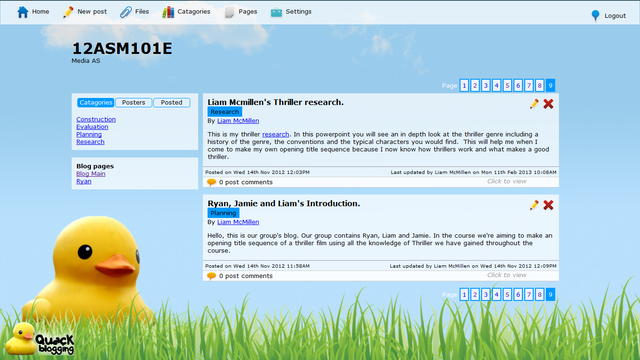Click the Pages document icon

(x=229, y=12)
